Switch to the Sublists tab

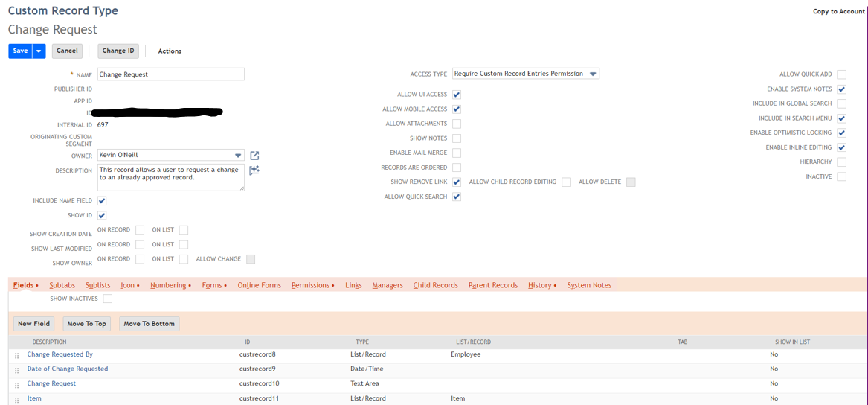[98, 285]
